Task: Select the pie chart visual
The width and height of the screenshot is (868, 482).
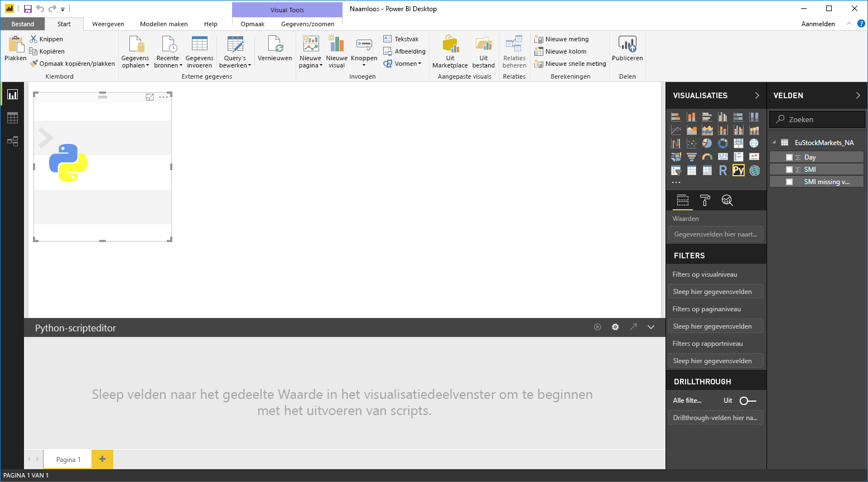Action: [707, 143]
